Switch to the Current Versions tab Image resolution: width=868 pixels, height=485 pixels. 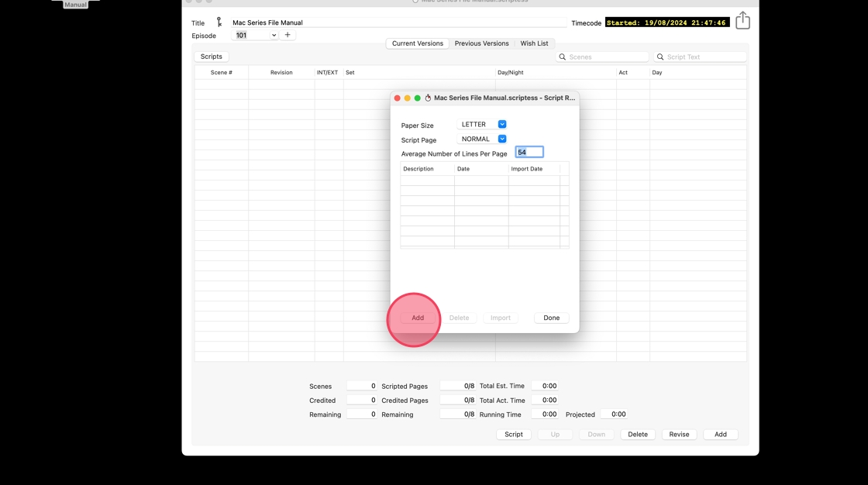[418, 43]
